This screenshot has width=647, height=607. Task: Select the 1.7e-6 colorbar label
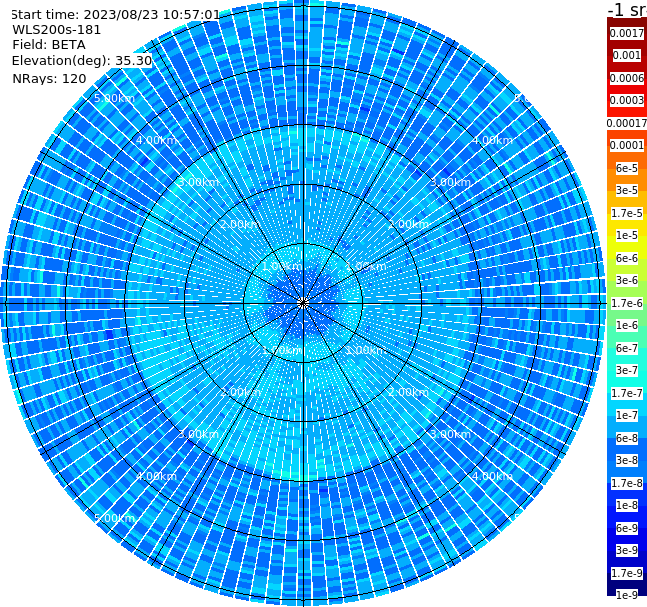[x=627, y=303]
